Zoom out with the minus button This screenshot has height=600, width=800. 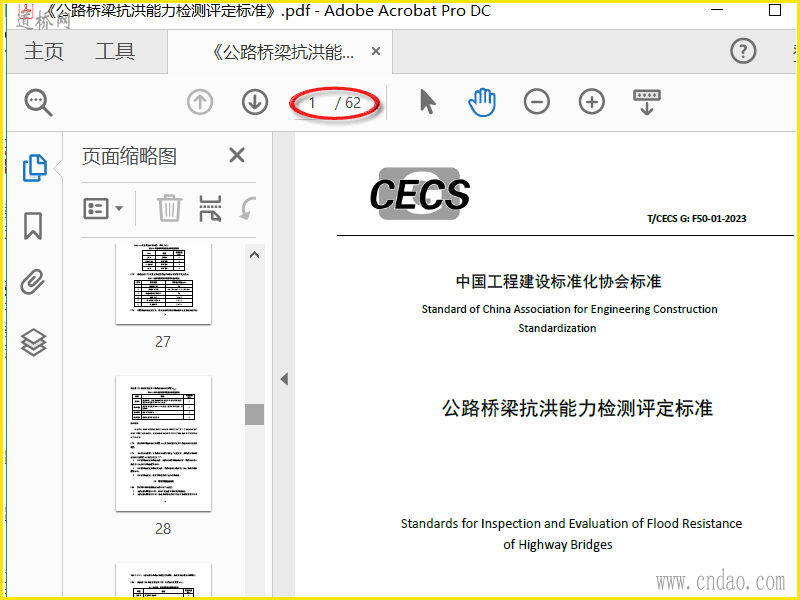point(537,102)
